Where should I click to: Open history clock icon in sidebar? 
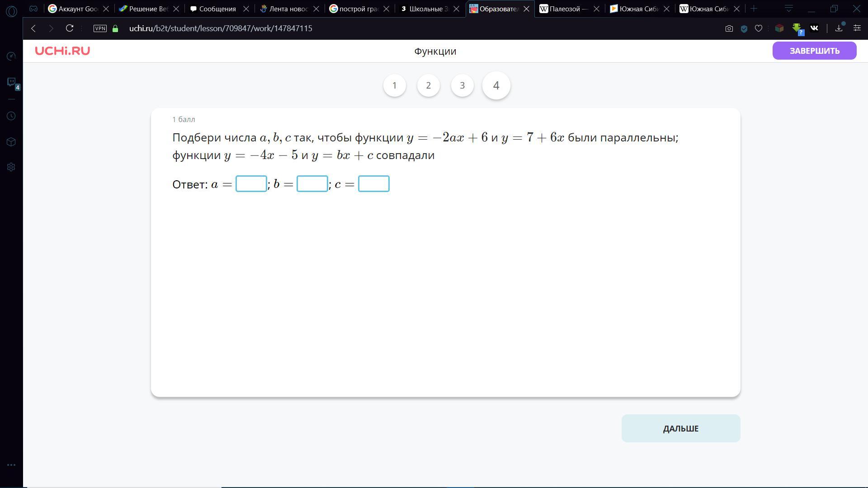(11, 116)
